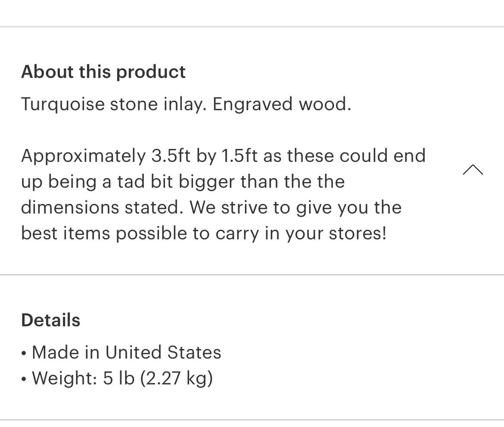Click the words "United States"
This screenshot has height=427, width=504.
click(x=163, y=352)
